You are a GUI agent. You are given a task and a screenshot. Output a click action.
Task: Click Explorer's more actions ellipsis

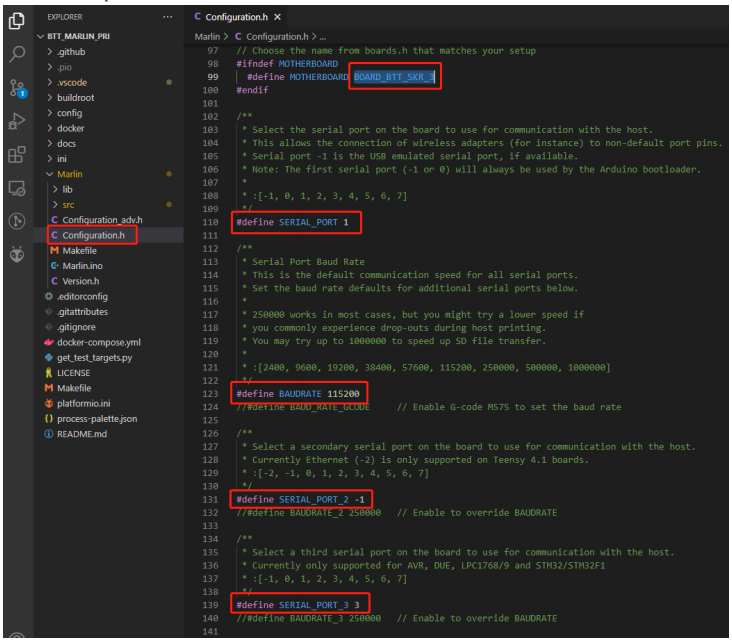tap(167, 17)
